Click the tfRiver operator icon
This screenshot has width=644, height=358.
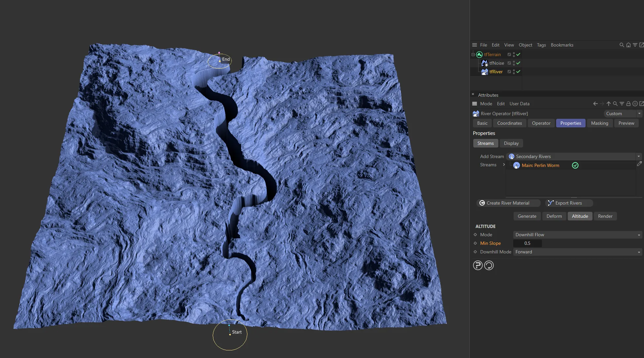(484, 72)
